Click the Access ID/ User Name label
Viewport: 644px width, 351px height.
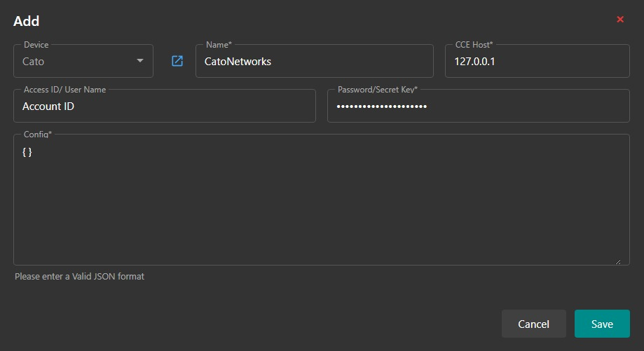(65, 90)
